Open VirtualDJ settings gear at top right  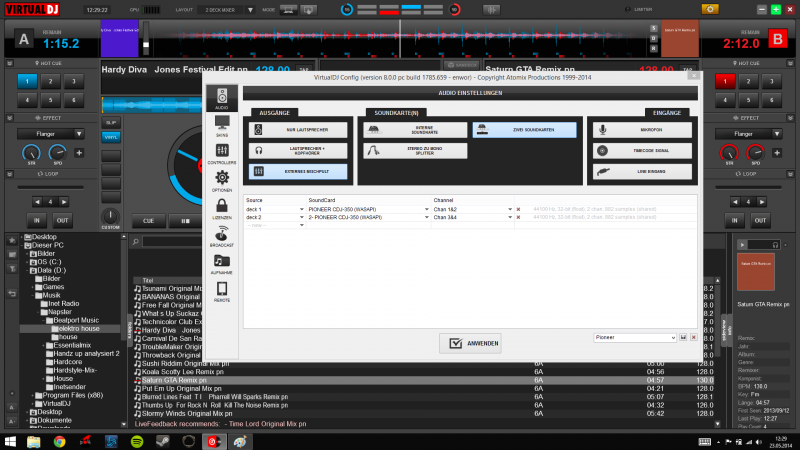(x=710, y=9)
